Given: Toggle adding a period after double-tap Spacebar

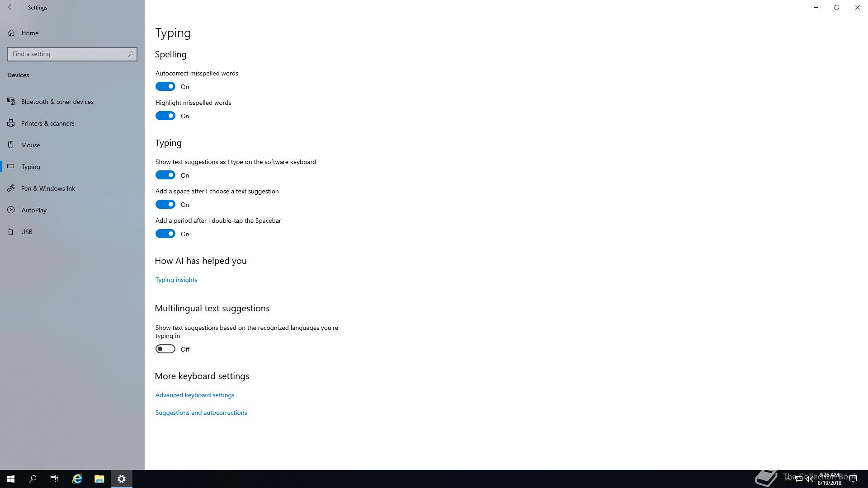Looking at the screenshot, I should [x=165, y=234].
